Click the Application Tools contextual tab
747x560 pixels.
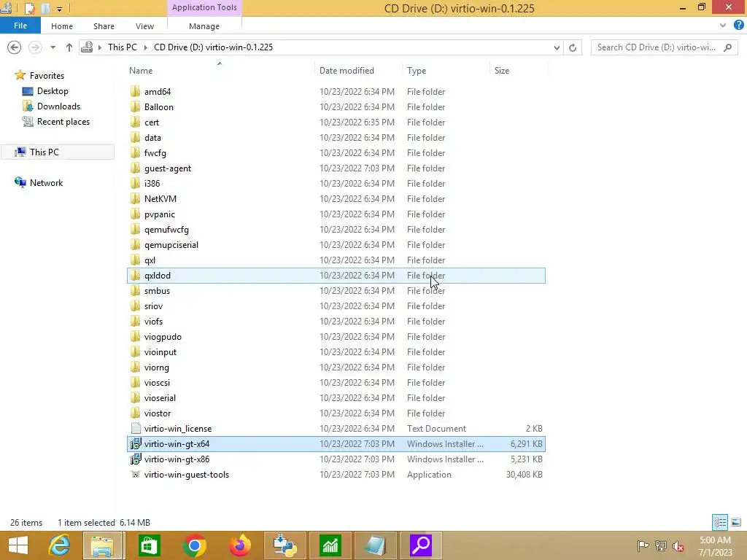(204, 7)
